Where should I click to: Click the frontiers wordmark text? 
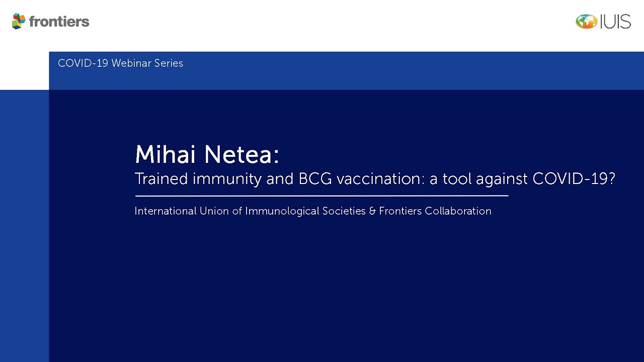[59, 22]
